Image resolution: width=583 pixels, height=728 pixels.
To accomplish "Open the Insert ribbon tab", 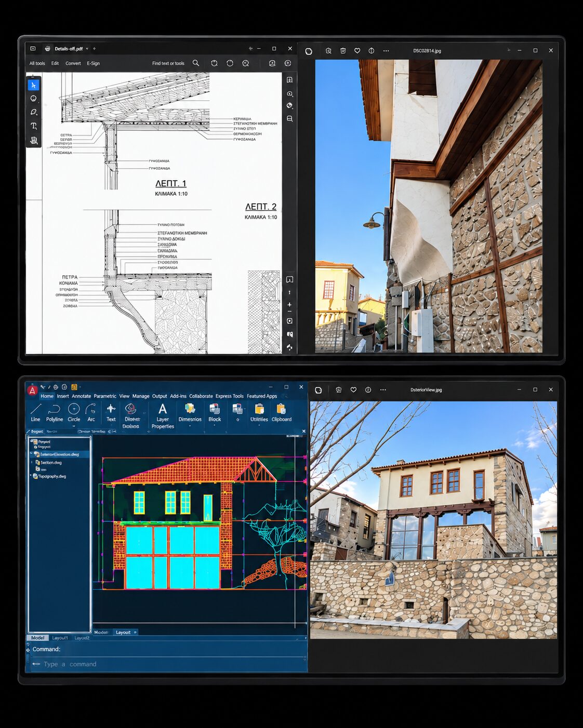I will click(x=63, y=396).
